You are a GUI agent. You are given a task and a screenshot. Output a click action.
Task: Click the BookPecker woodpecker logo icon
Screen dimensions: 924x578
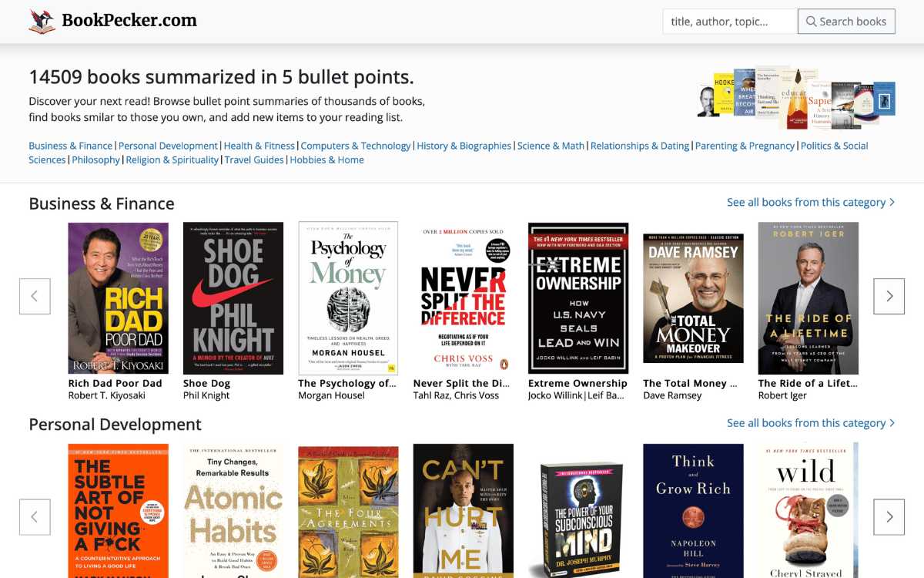click(42, 22)
